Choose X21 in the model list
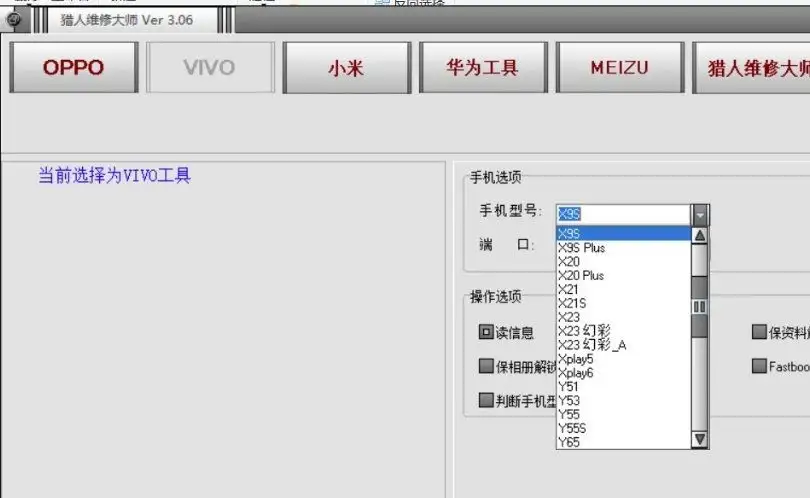The height and width of the screenshot is (498, 810). pyautogui.click(x=623, y=289)
